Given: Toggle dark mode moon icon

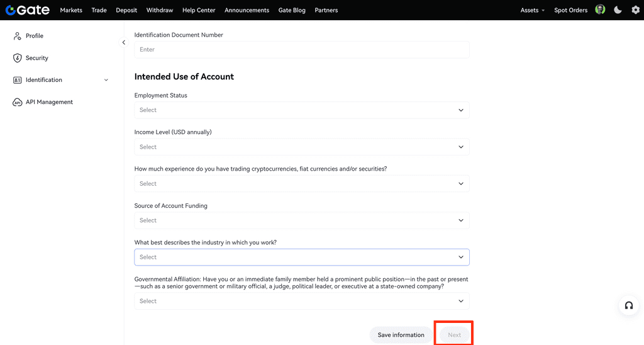Looking at the screenshot, I should [x=618, y=10].
